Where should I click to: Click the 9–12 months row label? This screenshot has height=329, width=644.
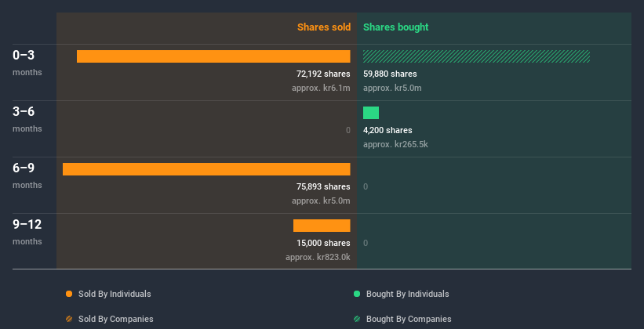27,232
